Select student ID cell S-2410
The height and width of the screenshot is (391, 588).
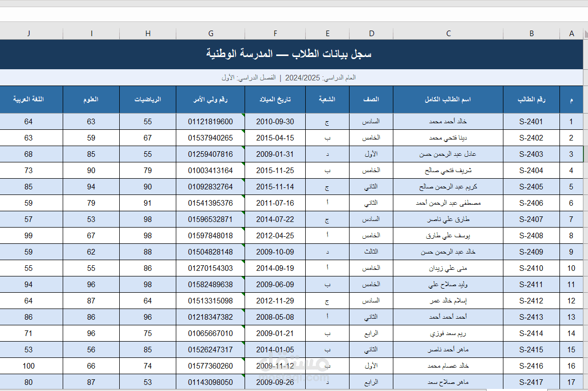click(531, 268)
